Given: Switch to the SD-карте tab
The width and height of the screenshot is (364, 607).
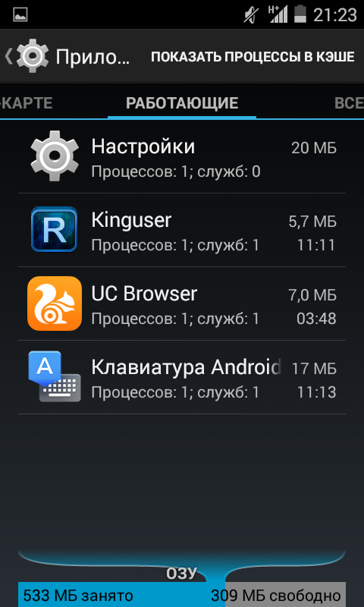Looking at the screenshot, I should (x=27, y=103).
